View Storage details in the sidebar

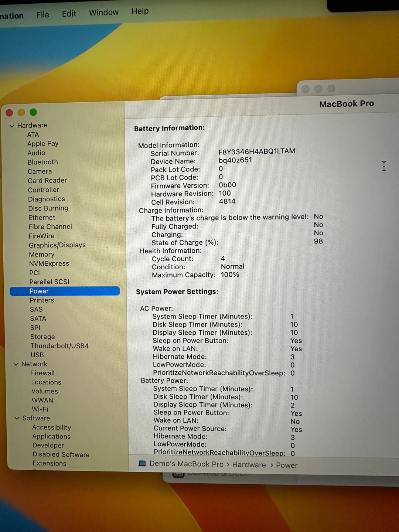coord(42,337)
